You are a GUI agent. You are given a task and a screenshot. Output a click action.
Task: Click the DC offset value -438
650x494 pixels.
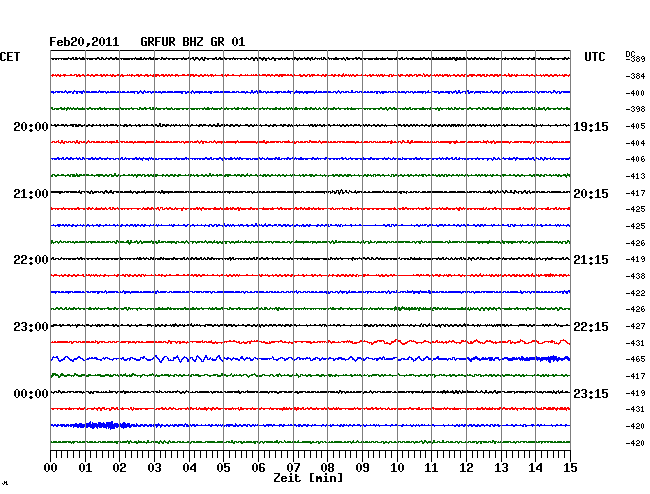(x=635, y=276)
